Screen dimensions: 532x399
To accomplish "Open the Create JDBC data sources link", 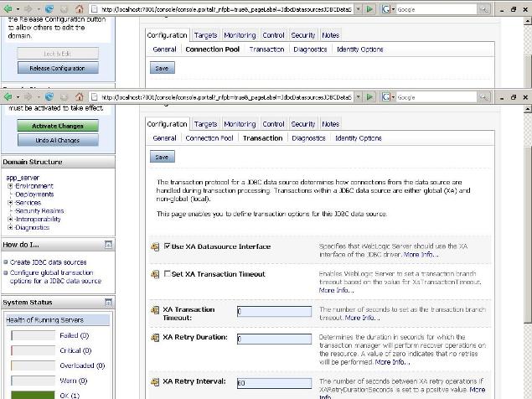I will click(47, 262).
